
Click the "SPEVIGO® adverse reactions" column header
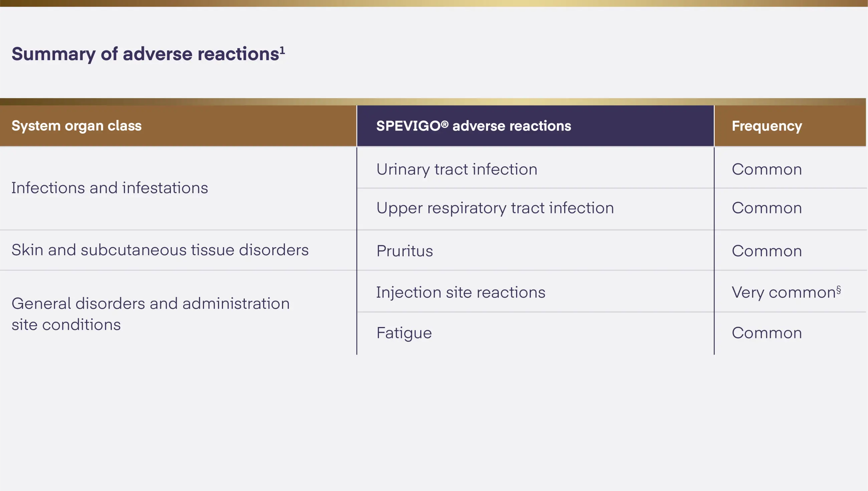point(473,126)
